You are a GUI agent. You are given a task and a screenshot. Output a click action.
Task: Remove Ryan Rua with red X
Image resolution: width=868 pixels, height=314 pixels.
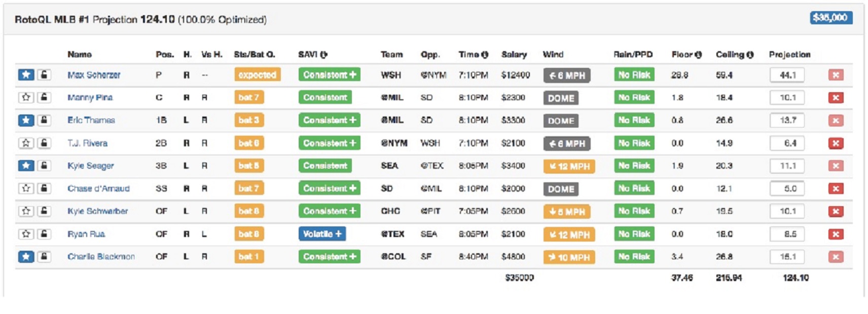coord(836,234)
